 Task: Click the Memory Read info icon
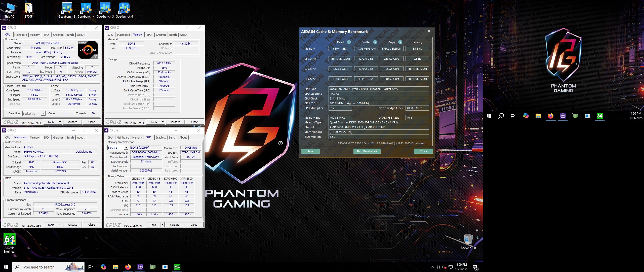pyautogui.click(x=349, y=42)
